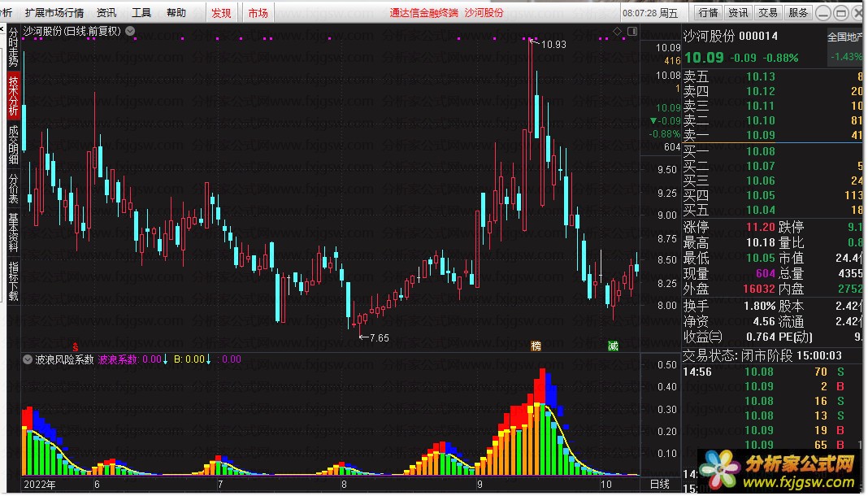The image size is (868, 496).
Task: Open chart options arrow beside 沙河股份(日线.前复权)
Action: (x=130, y=31)
